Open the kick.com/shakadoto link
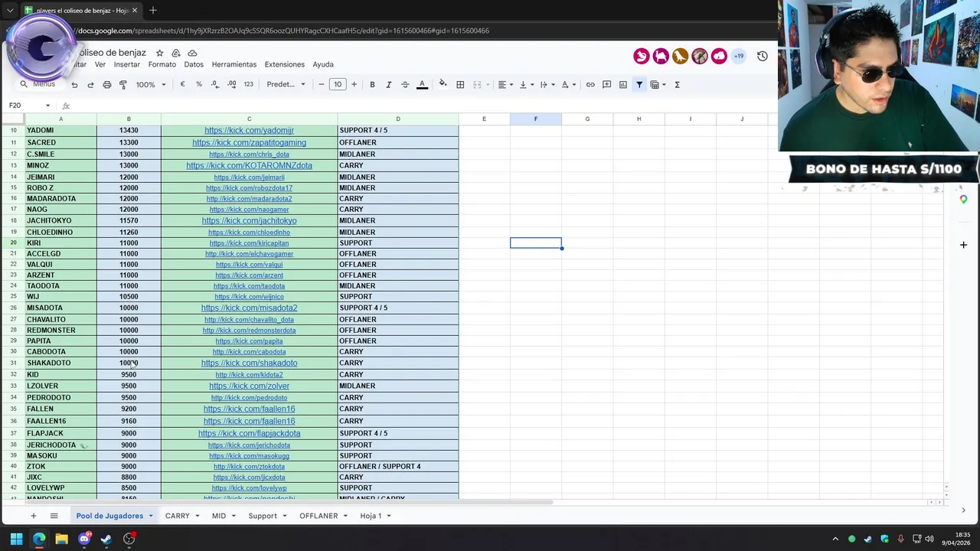 pos(249,363)
